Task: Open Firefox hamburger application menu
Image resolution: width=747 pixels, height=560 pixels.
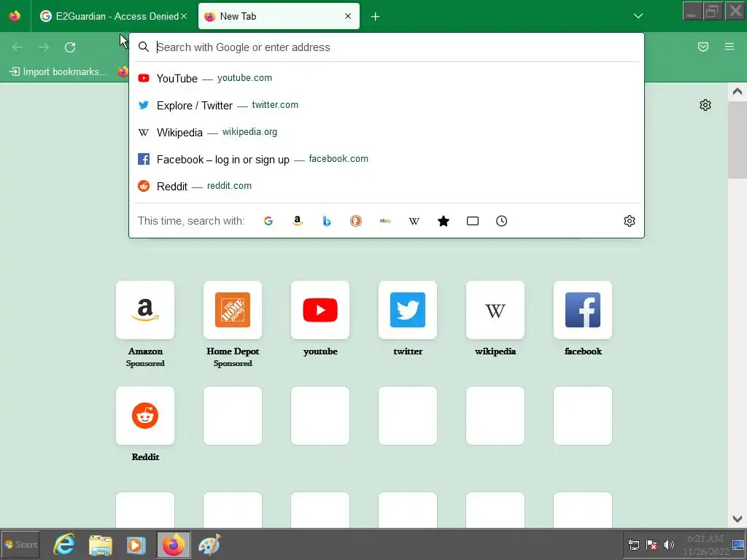Action: pos(729,47)
